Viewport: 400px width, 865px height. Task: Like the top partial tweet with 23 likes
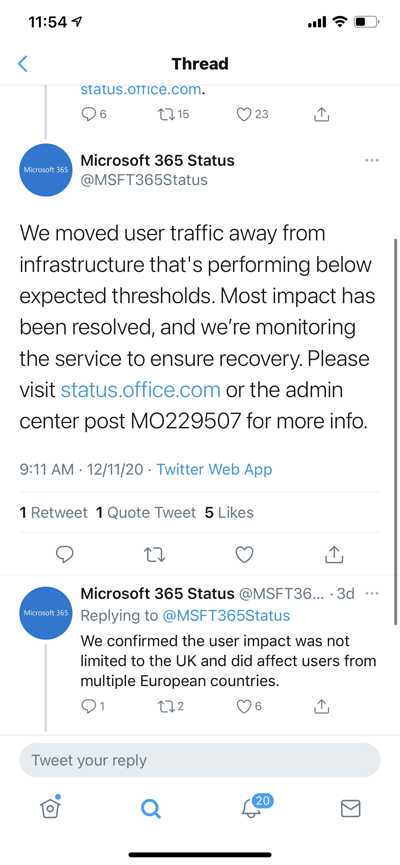pos(252,114)
